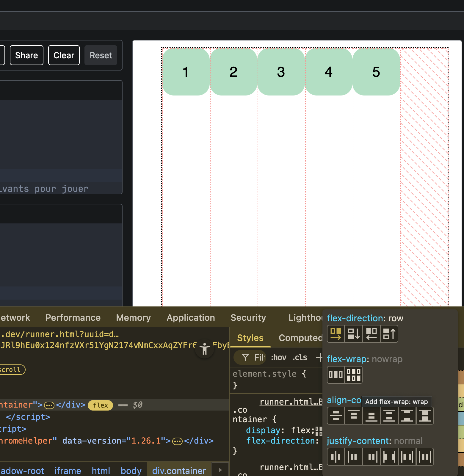Image resolution: width=464 pixels, height=476 pixels.
Task: Toggle the flex badge on container div
Action: (101, 405)
